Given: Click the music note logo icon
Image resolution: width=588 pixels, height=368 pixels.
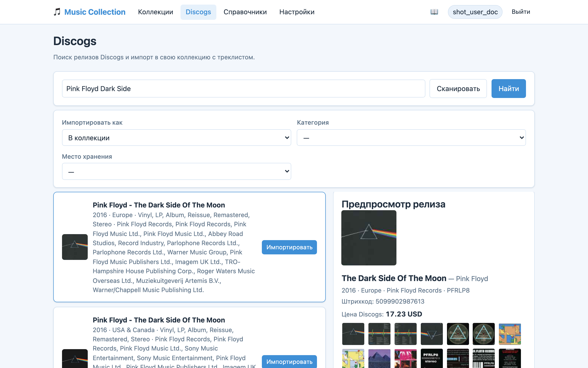Looking at the screenshot, I should [x=57, y=12].
